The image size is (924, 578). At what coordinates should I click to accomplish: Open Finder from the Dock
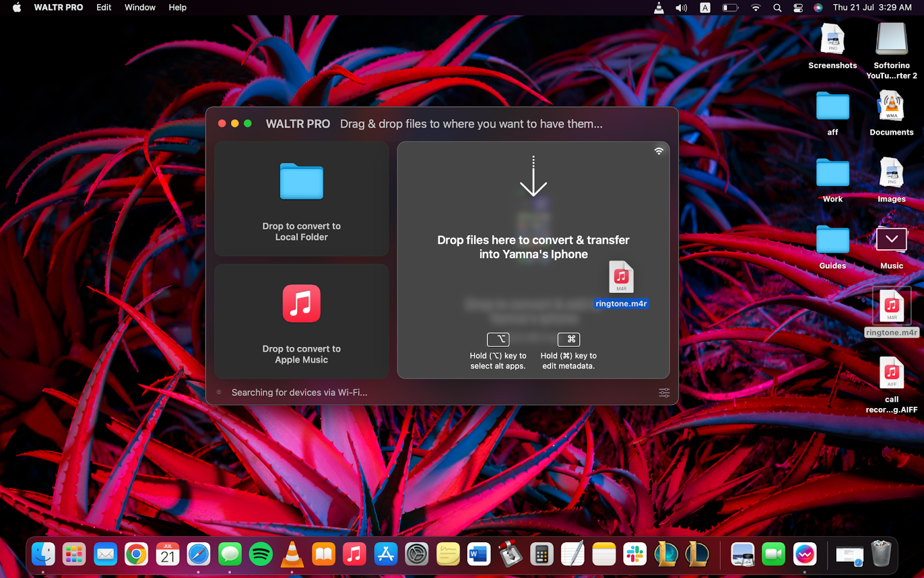[43, 555]
